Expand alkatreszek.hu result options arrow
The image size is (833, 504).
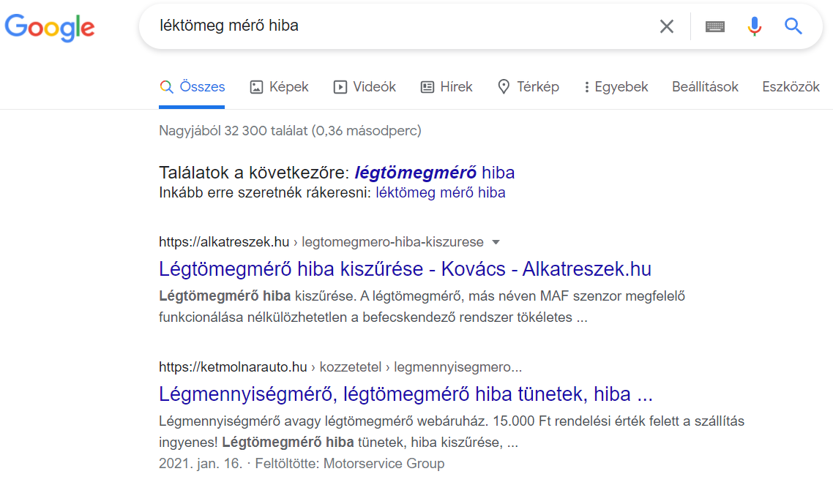click(x=496, y=242)
